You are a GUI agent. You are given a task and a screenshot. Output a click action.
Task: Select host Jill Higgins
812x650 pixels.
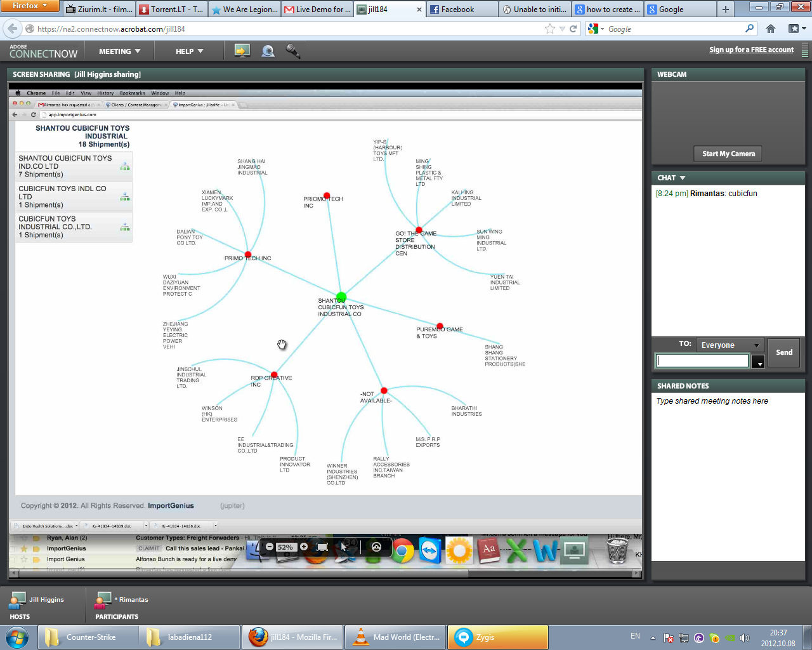point(37,599)
